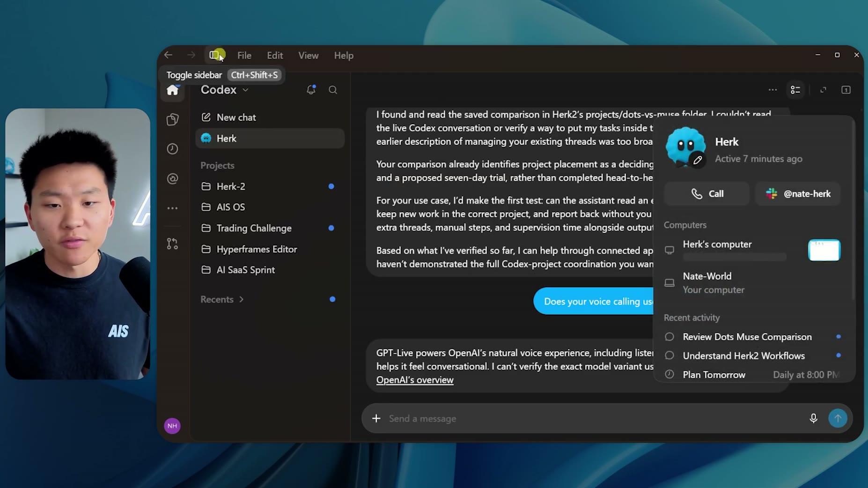Open the Help menu

344,55
